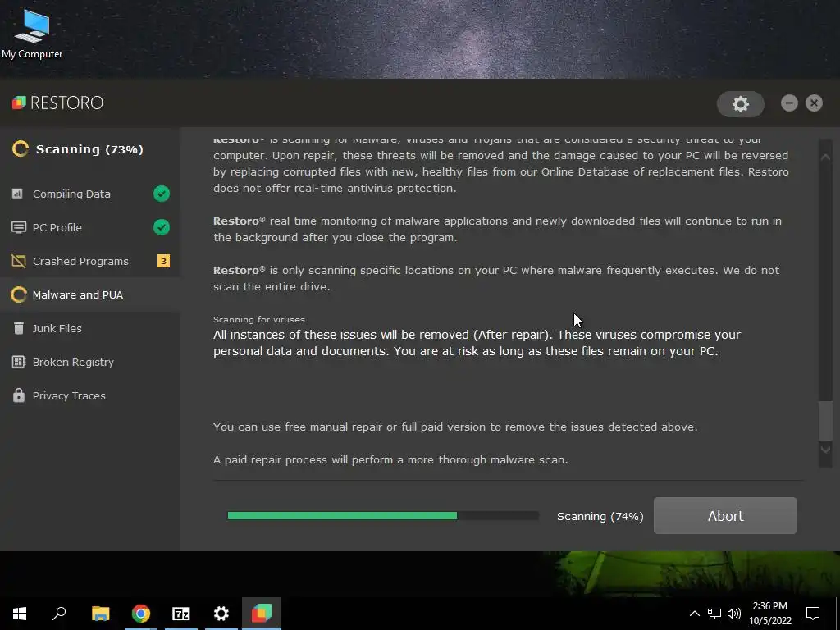Click the Compiling Data chart icon
The height and width of the screenshot is (630, 840).
18,194
